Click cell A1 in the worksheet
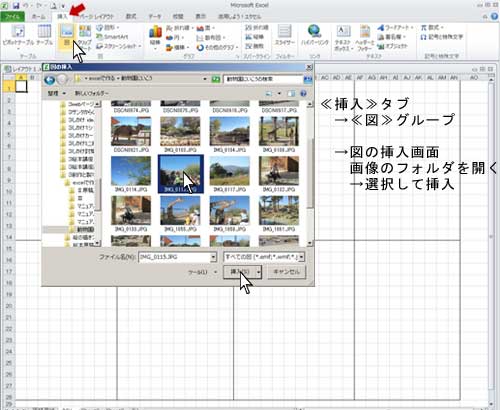The width and height of the screenshot is (500, 410). 21,86
